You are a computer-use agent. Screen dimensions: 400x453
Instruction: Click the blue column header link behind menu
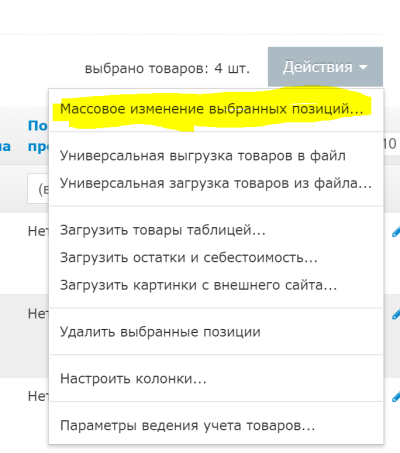coord(38,136)
